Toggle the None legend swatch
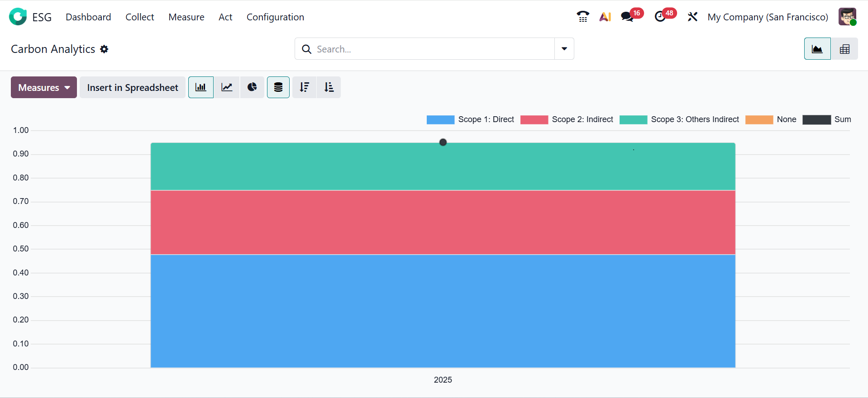 pos(759,119)
